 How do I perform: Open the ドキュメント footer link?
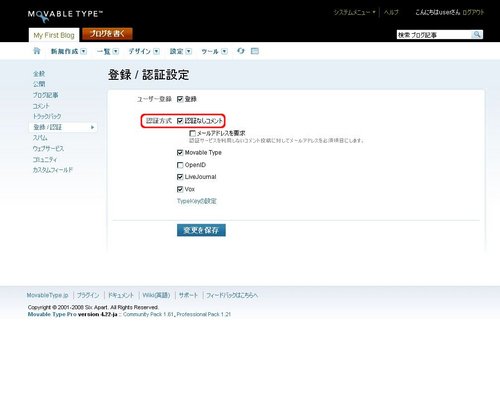(x=121, y=295)
